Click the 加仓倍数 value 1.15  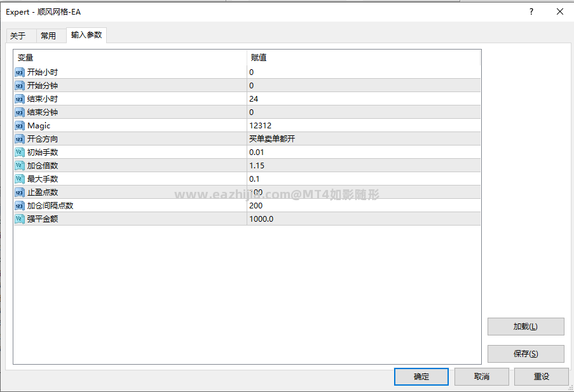[x=257, y=166]
